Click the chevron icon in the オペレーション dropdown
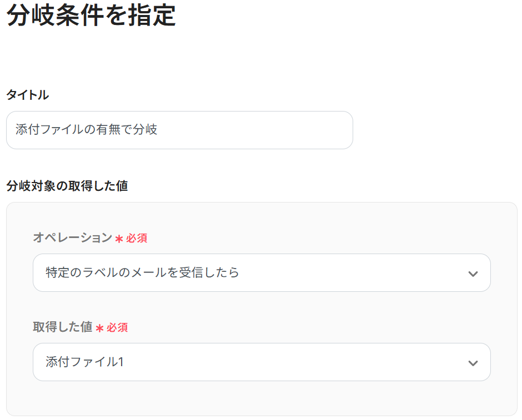 (473, 274)
